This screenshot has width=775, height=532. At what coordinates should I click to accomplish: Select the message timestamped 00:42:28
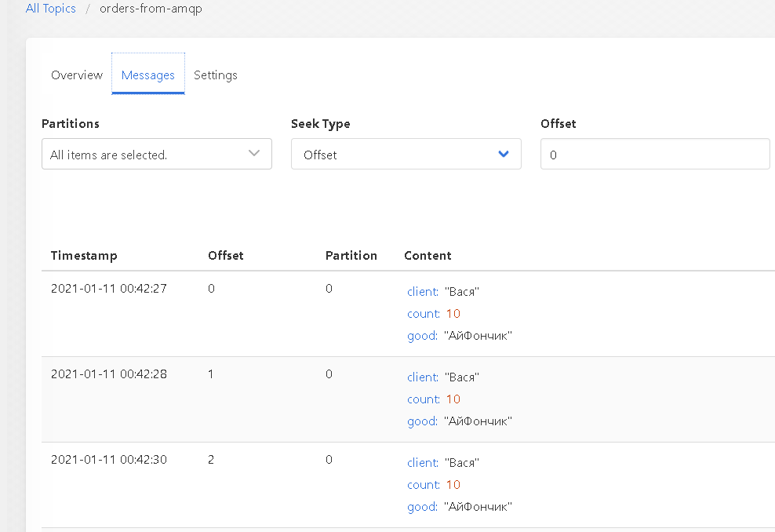point(109,374)
